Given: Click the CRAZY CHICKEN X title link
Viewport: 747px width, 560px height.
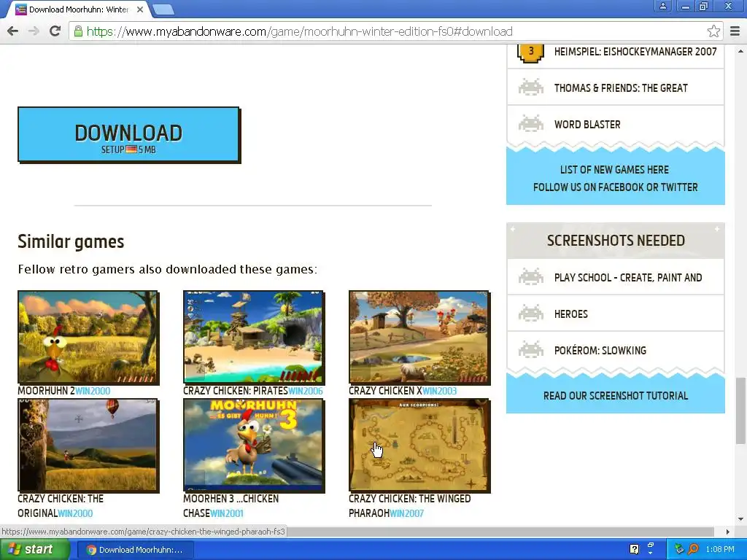Looking at the screenshot, I should 385,391.
